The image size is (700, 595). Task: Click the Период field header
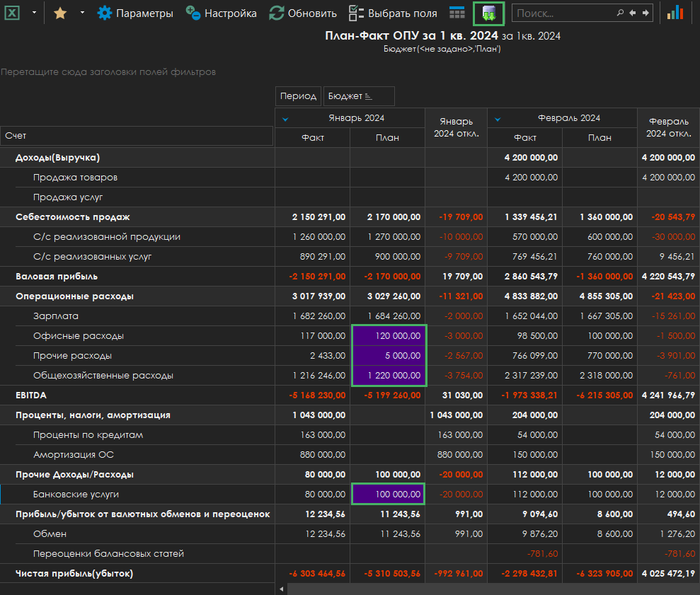click(298, 96)
